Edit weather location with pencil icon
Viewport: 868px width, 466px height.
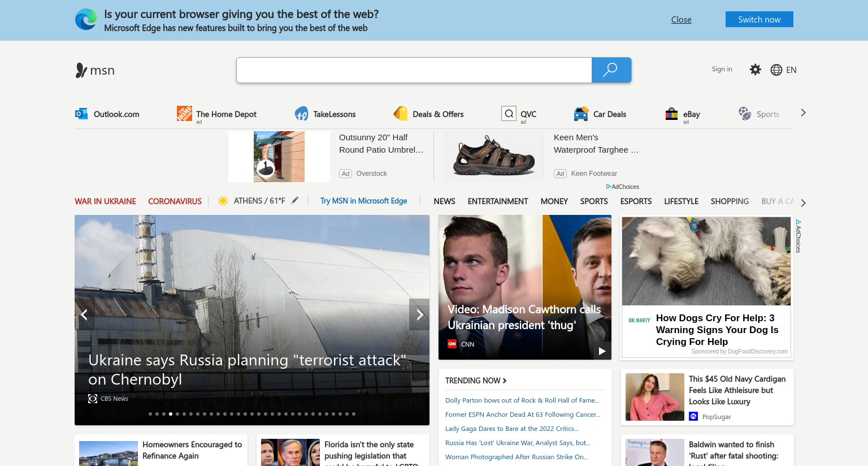click(295, 200)
